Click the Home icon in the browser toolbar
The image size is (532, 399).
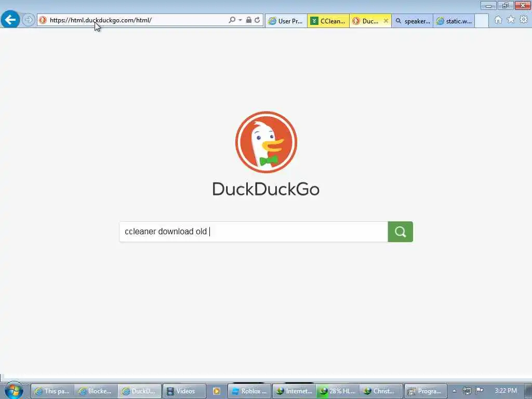click(498, 20)
